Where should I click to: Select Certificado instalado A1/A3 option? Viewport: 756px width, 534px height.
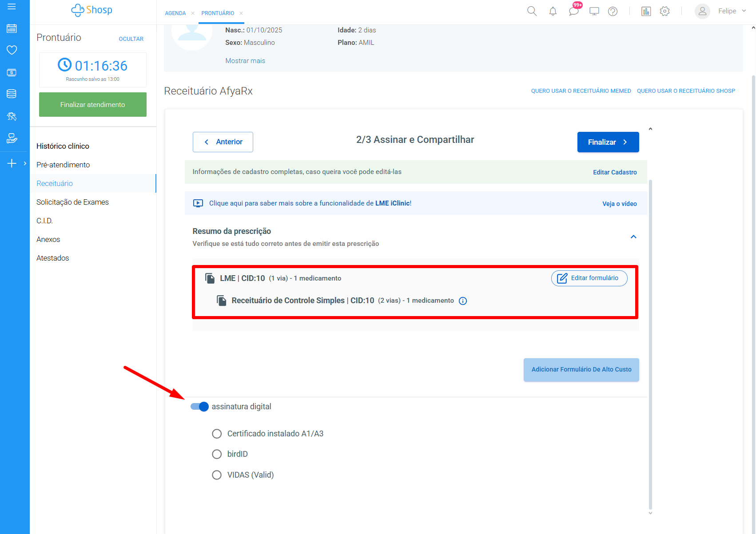[x=217, y=434]
